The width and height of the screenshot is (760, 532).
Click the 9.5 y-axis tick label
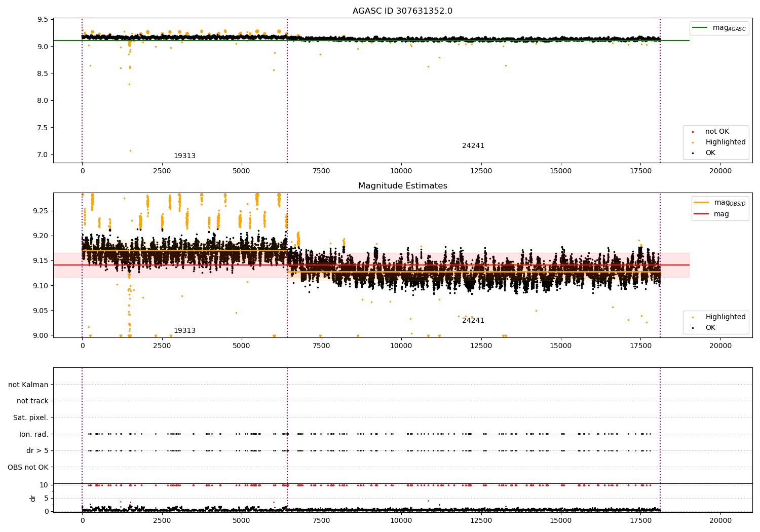(x=43, y=20)
